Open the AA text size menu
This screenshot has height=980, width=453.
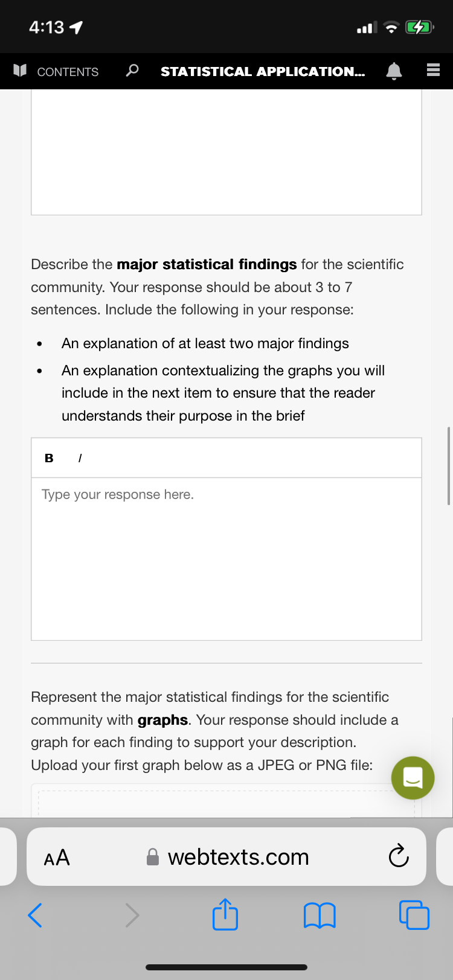pyautogui.click(x=57, y=857)
